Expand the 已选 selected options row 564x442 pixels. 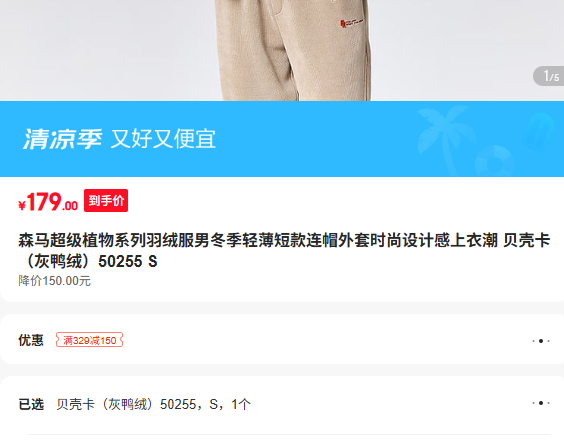282,404
